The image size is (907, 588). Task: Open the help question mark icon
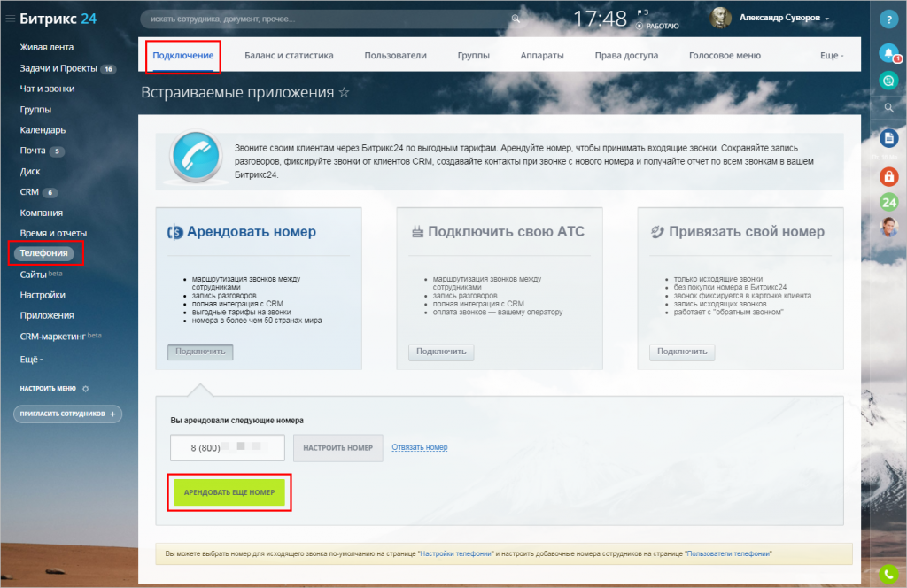pyautogui.click(x=888, y=19)
